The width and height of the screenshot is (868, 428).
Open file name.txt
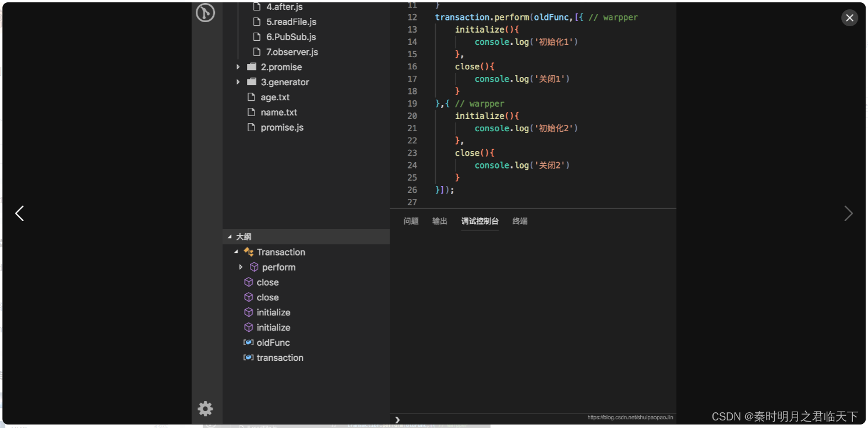(x=279, y=113)
